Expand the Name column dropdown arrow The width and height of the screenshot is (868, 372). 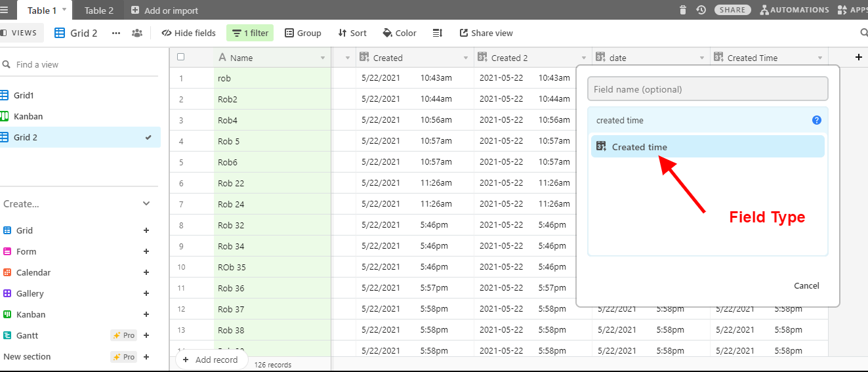323,58
